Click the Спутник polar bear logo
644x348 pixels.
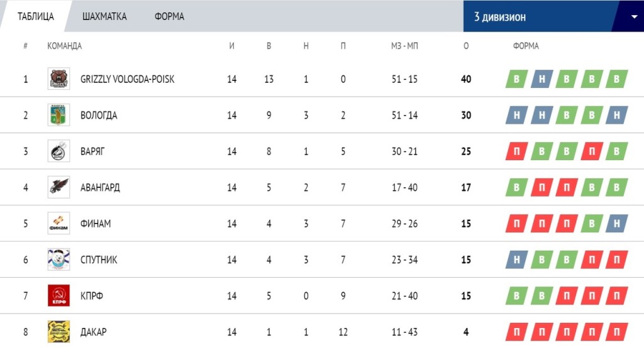[x=58, y=259]
